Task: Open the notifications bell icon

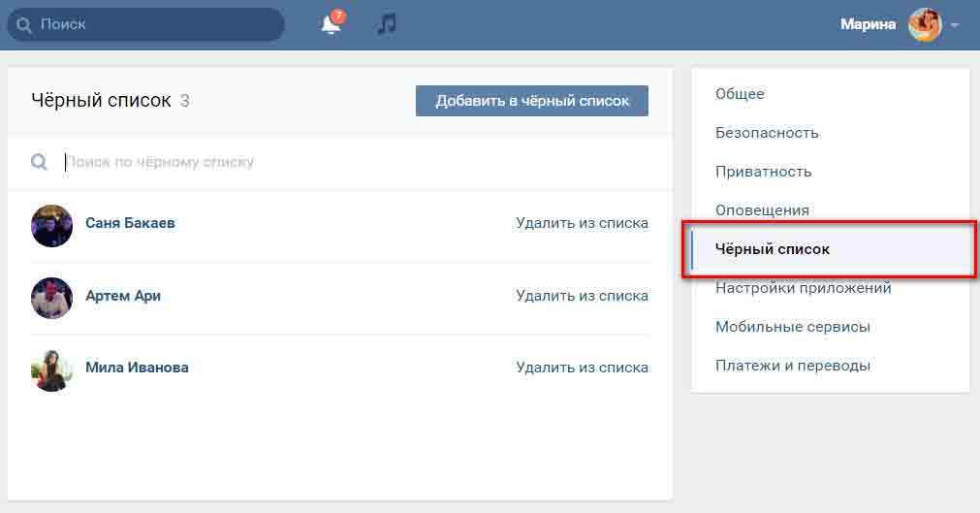Action: 332,24
